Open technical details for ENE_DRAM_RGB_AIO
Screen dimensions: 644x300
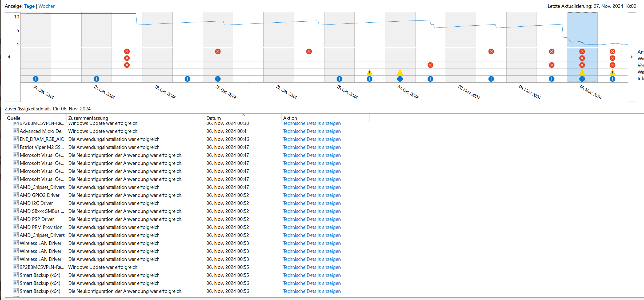[312, 139]
